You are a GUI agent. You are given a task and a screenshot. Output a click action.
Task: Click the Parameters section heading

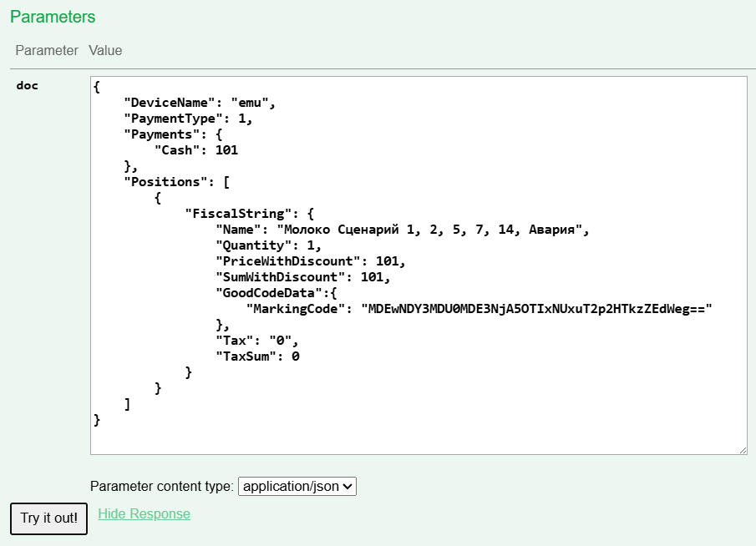[53, 18]
